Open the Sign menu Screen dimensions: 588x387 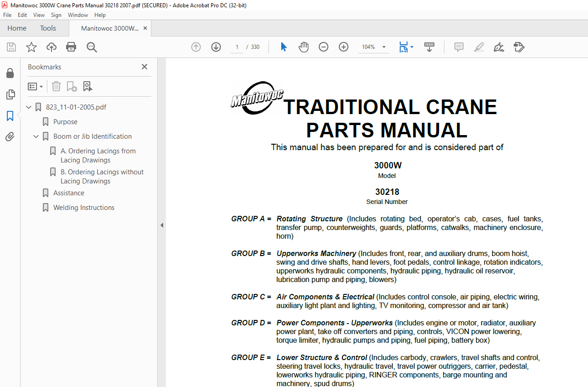pos(56,15)
